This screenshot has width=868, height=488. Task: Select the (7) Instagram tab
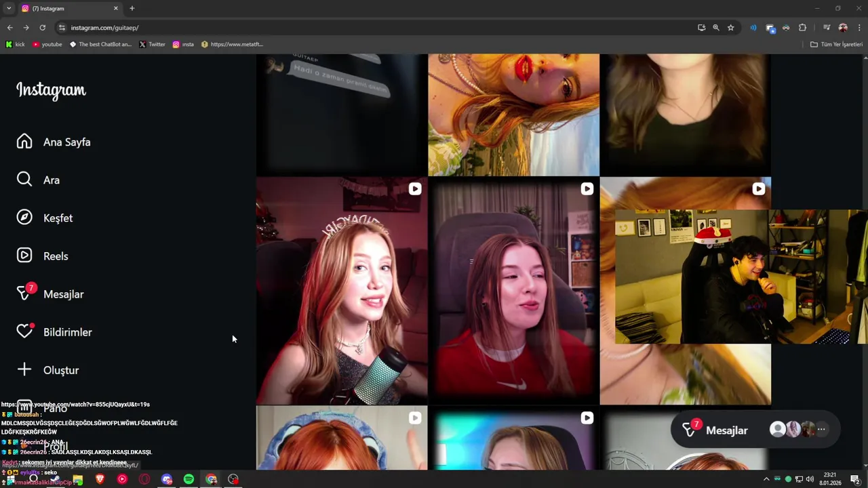click(x=70, y=8)
